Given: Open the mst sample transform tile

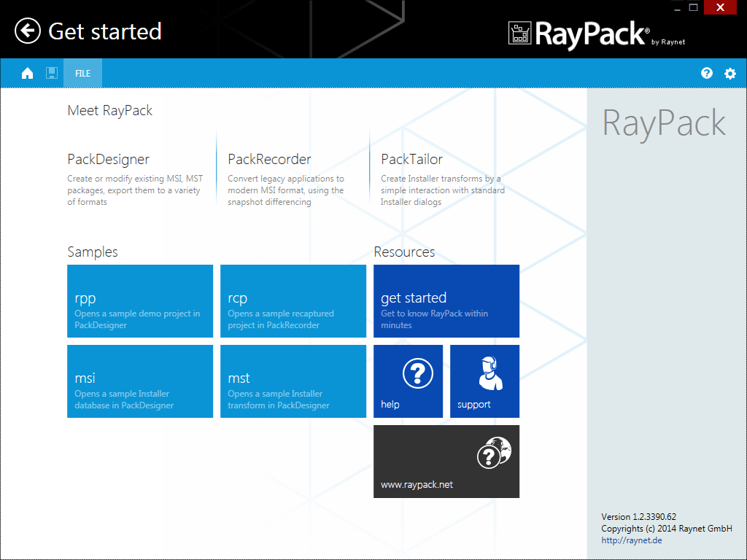Looking at the screenshot, I should 293,381.
